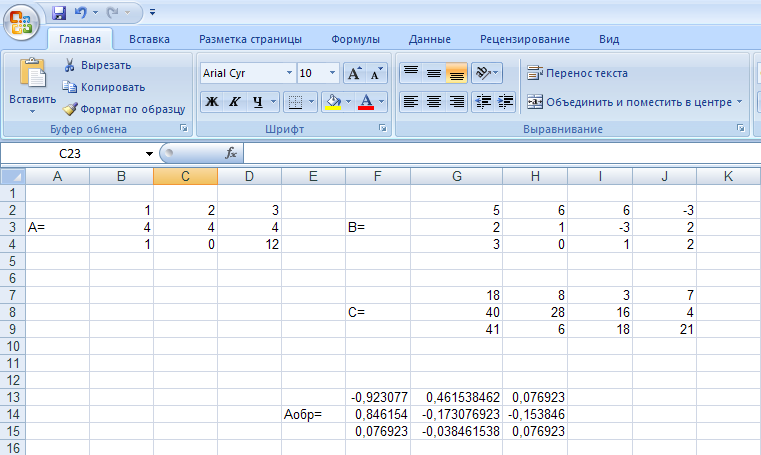Open the Шрифт dialog launcher
This screenshot has width=761, height=455.
[383, 129]
